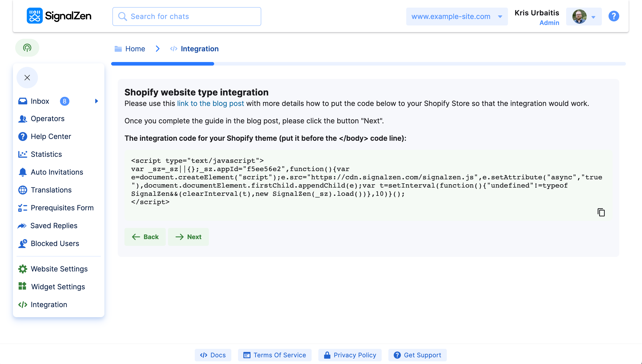This screenshot has height=364, width=642.
Task: Click the Next button
Action: (x=188, y=237)
